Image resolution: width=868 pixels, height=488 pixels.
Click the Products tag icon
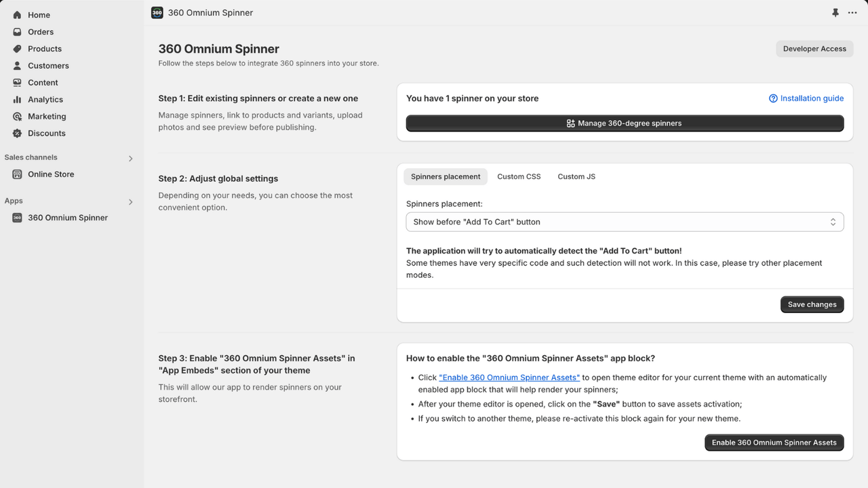[17, 49]
